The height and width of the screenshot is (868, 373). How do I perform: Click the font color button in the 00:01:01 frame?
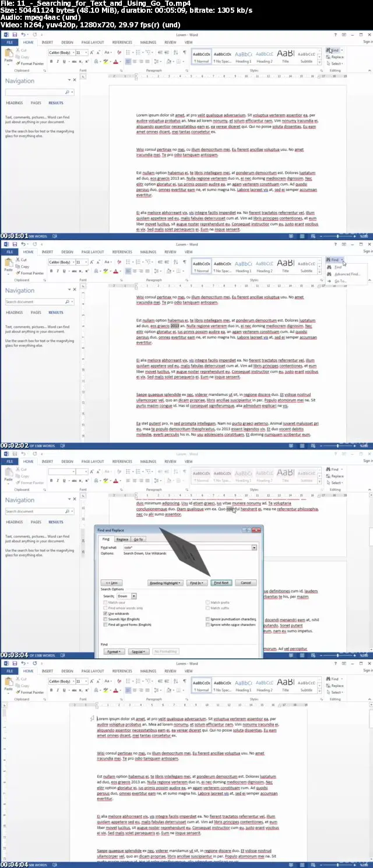(x=116, y=61)
